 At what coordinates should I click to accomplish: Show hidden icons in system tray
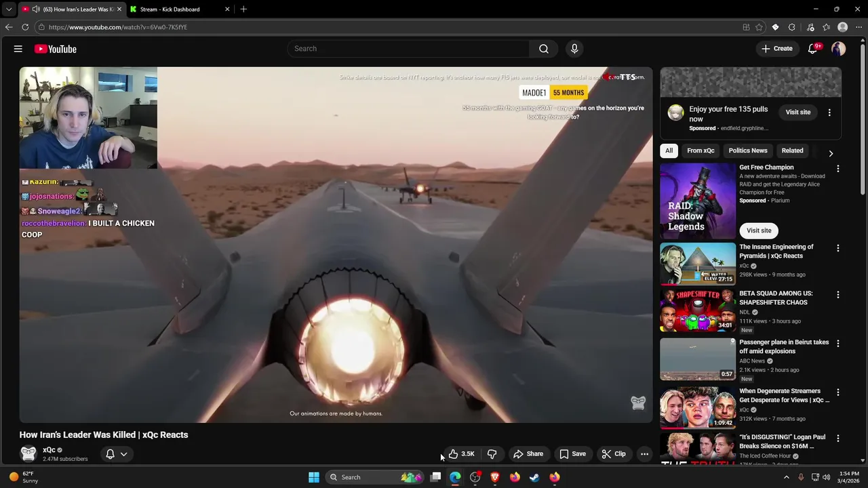coord(787,477)
